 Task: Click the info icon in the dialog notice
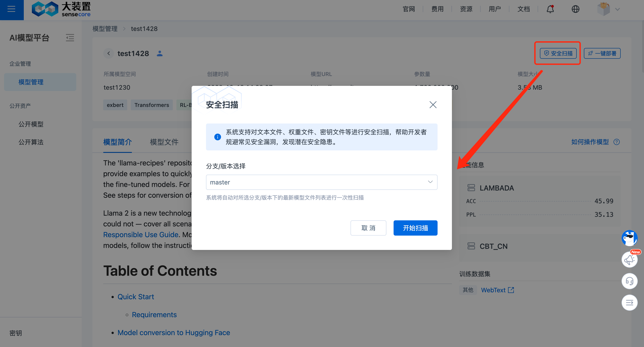(217, 137)
